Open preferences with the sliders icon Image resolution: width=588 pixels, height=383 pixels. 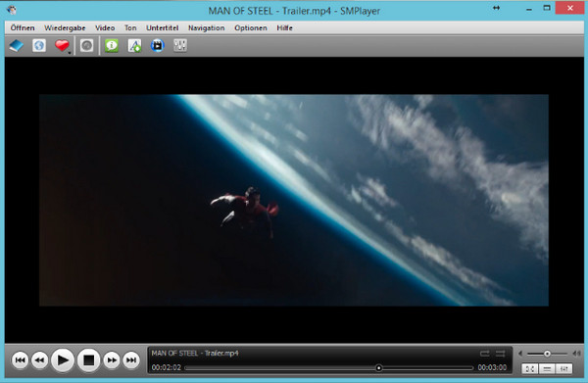pyautogui.click(x=180, y=46)
